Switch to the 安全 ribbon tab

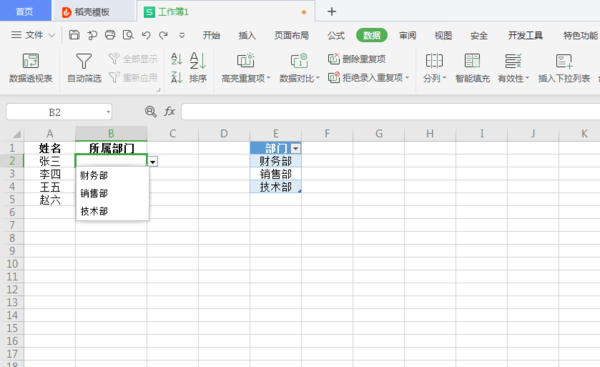click(x=479, y=36)
